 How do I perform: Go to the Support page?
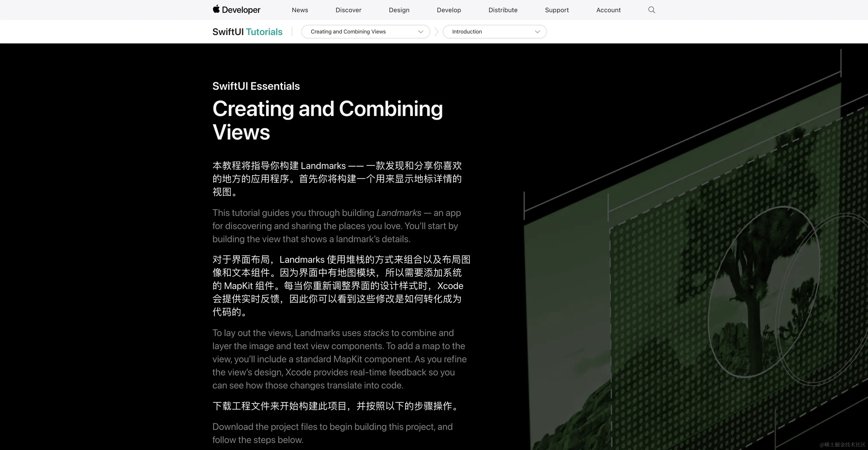(x=557, y=10)
